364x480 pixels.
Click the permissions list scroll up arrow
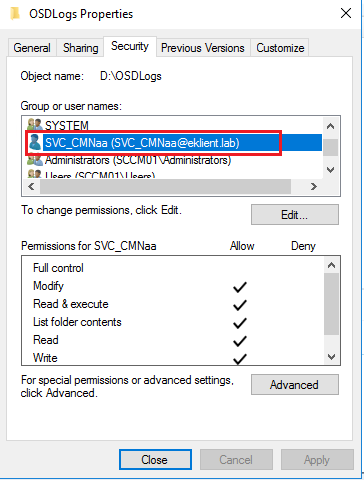[x=331, y=265]
